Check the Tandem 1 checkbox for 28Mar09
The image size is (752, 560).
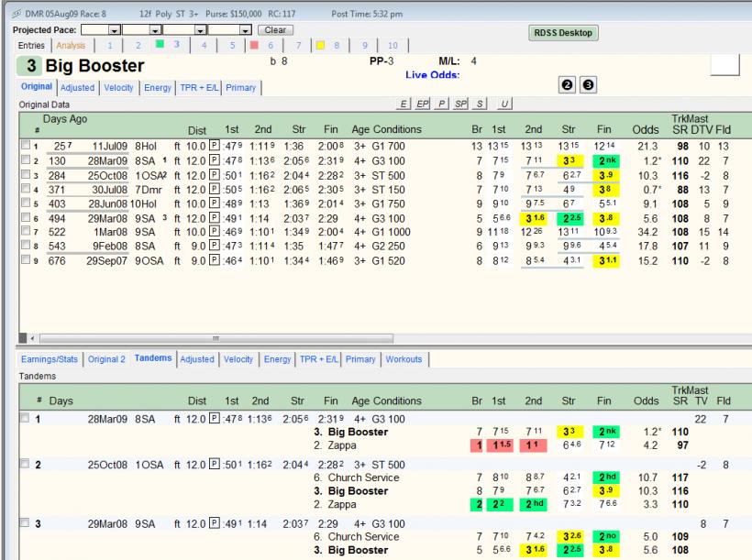tap(25, 417)
